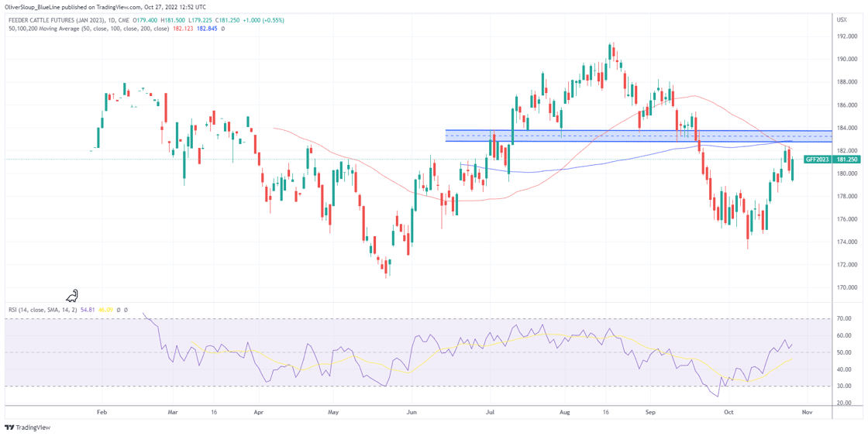
Task: Click the May label on time axis
Action: point(334,413)
